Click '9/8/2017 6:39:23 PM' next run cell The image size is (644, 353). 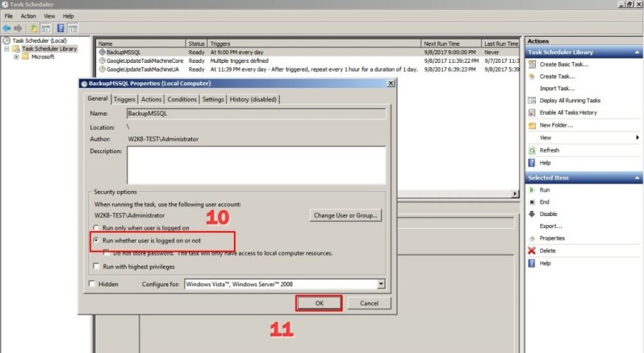[x=450, y=70]
